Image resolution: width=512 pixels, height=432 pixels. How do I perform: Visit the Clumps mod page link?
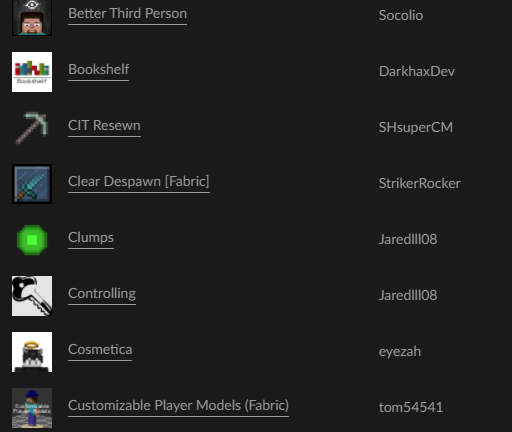[91, 238]
